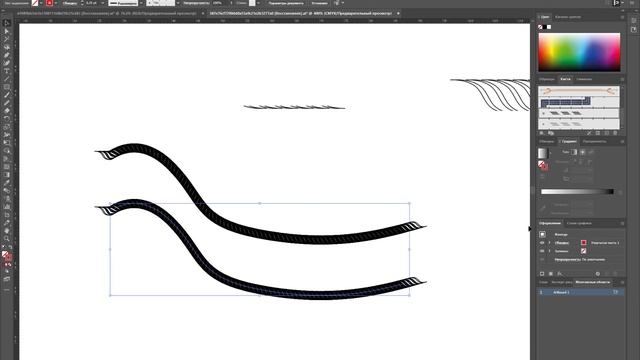Select the Scale tool

7,127
